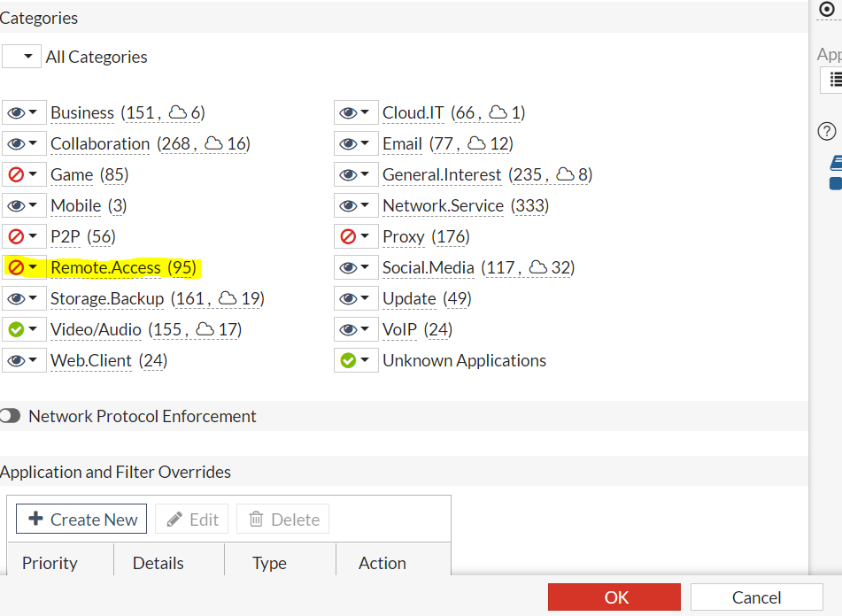Open the Network.Service category link

[443, 205]
